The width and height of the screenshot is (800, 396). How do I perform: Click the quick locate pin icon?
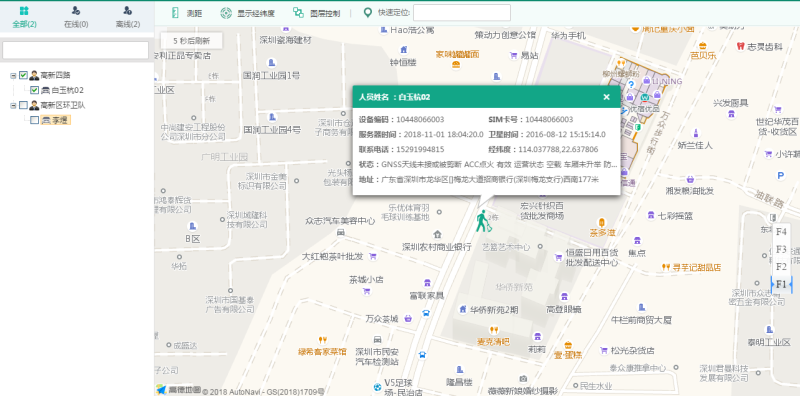click(x=367, y=13)
